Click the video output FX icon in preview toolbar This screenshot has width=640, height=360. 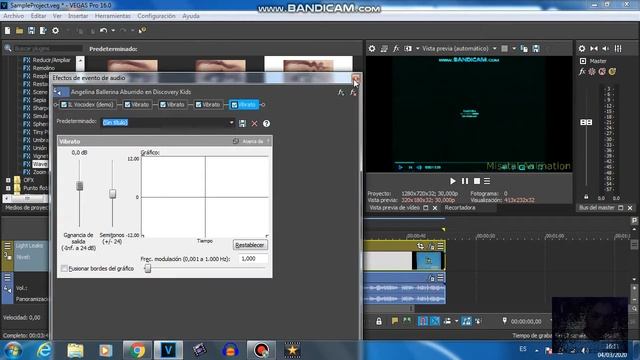tap(396, 49)
